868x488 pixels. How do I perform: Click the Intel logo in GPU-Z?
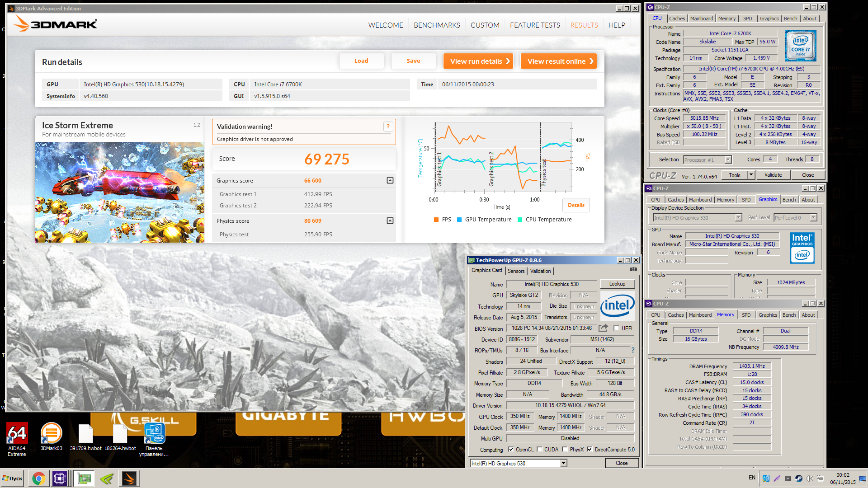click(x=617, y=306)
